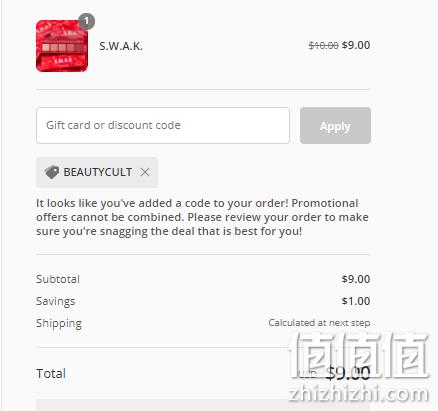Click the Subtotal amount $9.00
This screenshot has height=411, width=438.
pyautogui.click(x=356, y=279)
